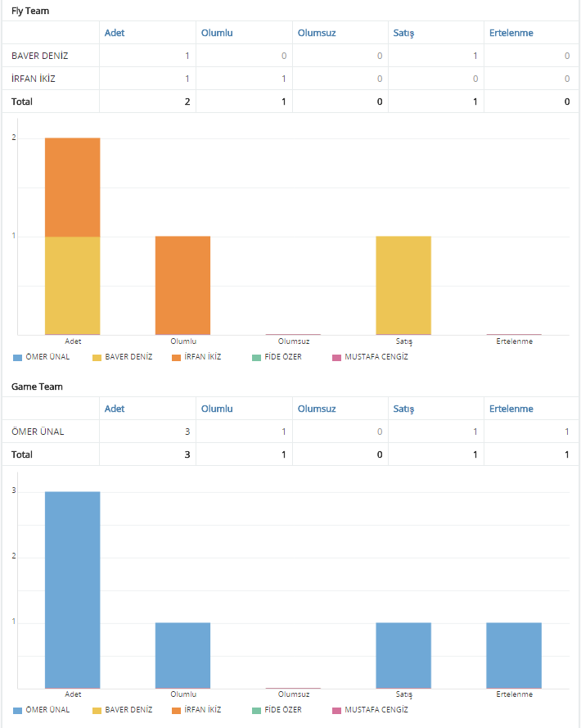The image size is (581, 728).
Task: Sort Game Team table by Satış header
Action: pyautogui.click(x=403, y=409)
